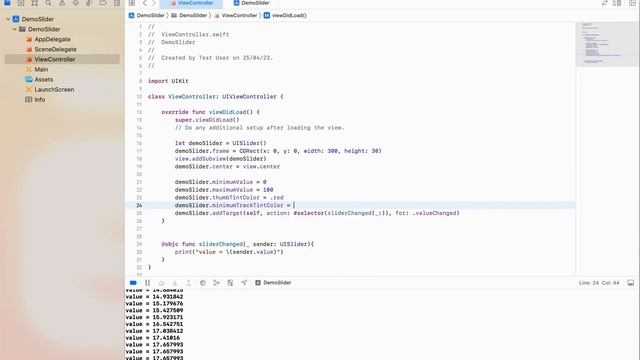
Task: Select AppDelegate in the navigator
Action: (x=52, y=39)
